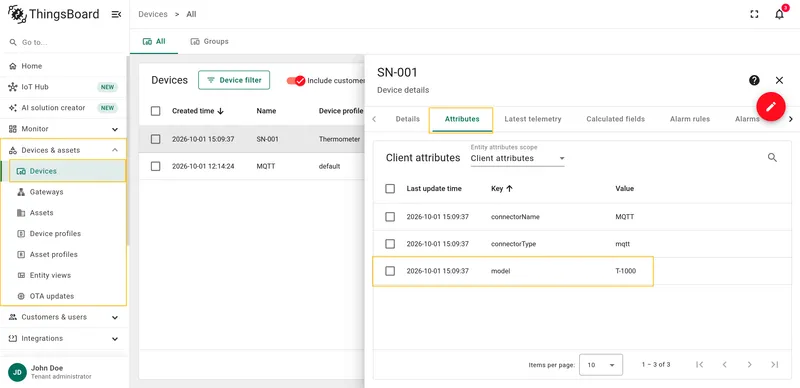Sort by device Name header

[266, 111]
